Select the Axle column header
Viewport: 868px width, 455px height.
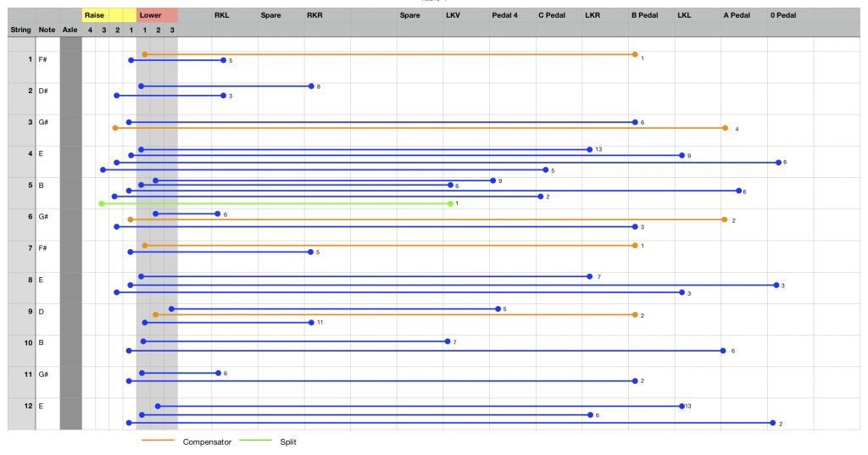(70, 30)
